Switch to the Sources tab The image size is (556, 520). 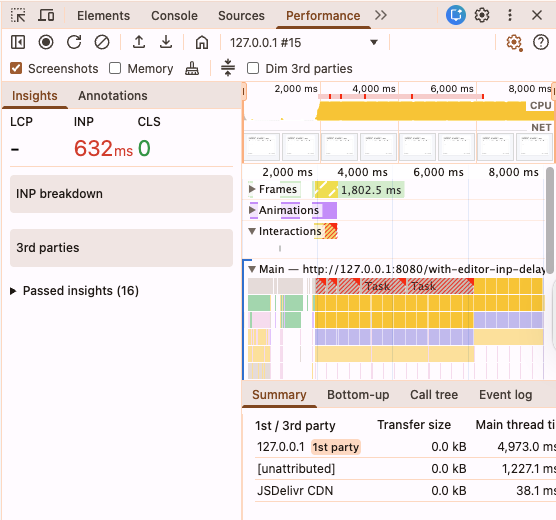click(x=241, y=16)
